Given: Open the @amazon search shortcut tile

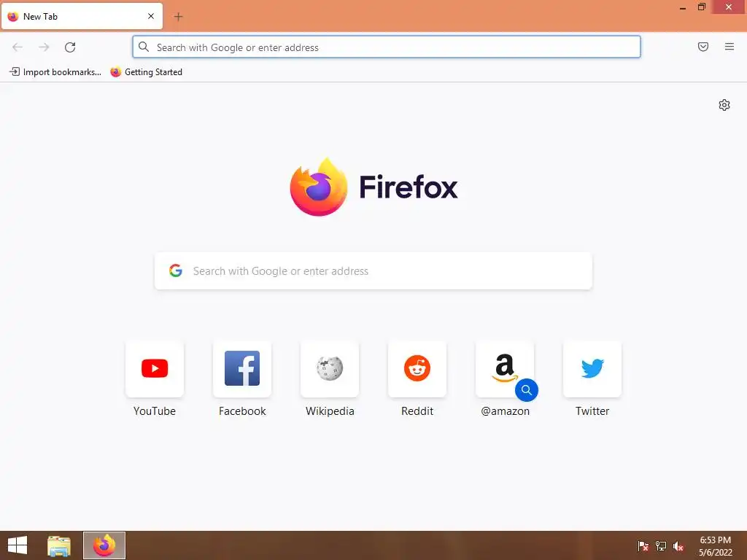Looking at the screenshot, I should click(505, 369).
